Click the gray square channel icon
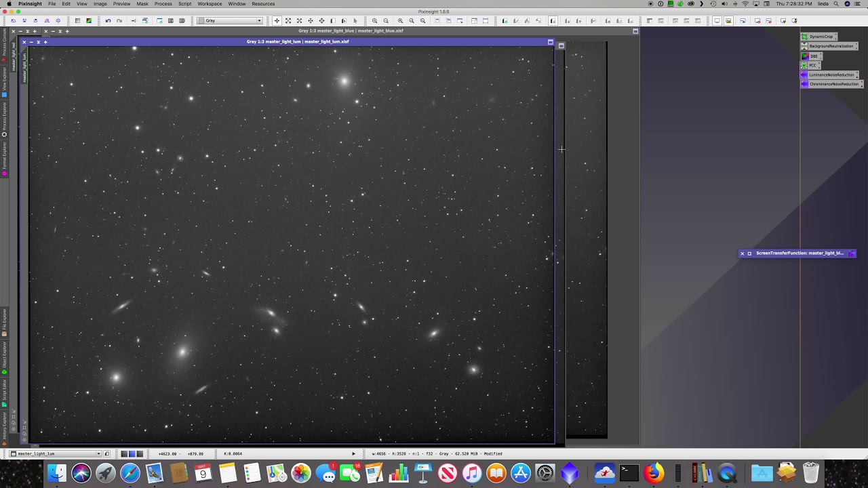 [x=77, y=20]
